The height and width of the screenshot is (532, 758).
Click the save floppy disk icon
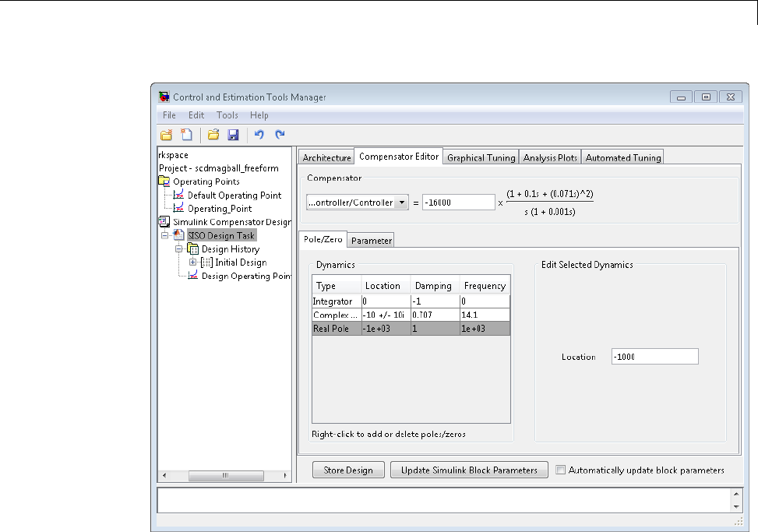click(x=233, y=135)
